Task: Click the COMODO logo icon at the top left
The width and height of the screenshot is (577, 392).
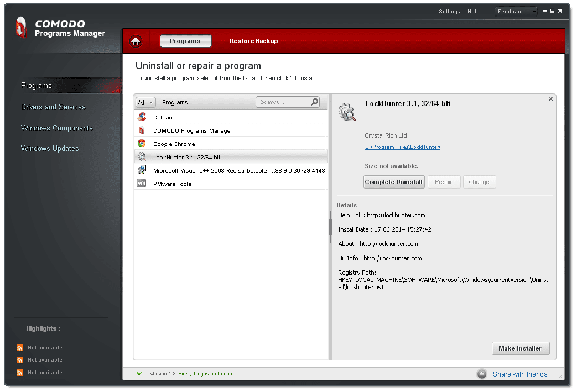Action: (x=22, y=27)
